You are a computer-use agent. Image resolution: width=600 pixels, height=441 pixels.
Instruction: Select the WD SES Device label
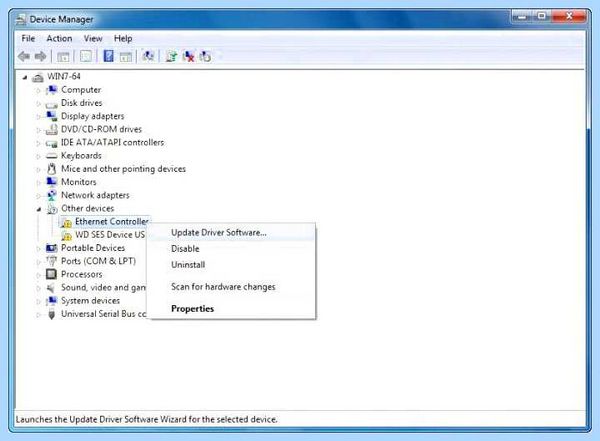[110, 235]
